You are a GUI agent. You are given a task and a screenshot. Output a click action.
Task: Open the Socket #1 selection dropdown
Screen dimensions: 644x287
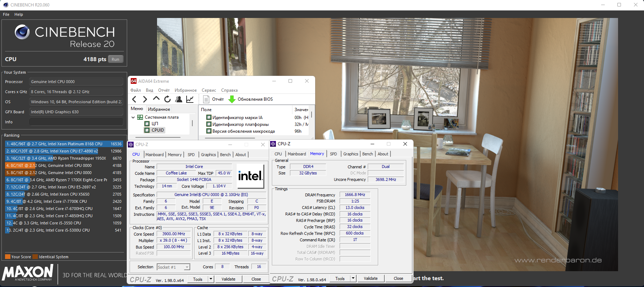pyautogui.click(x=187, y=267)
